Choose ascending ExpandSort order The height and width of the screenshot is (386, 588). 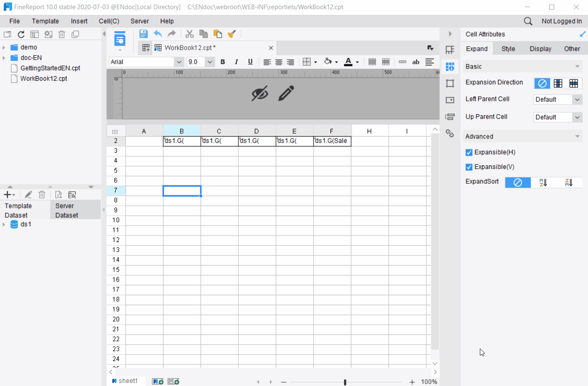coord(543,182)
